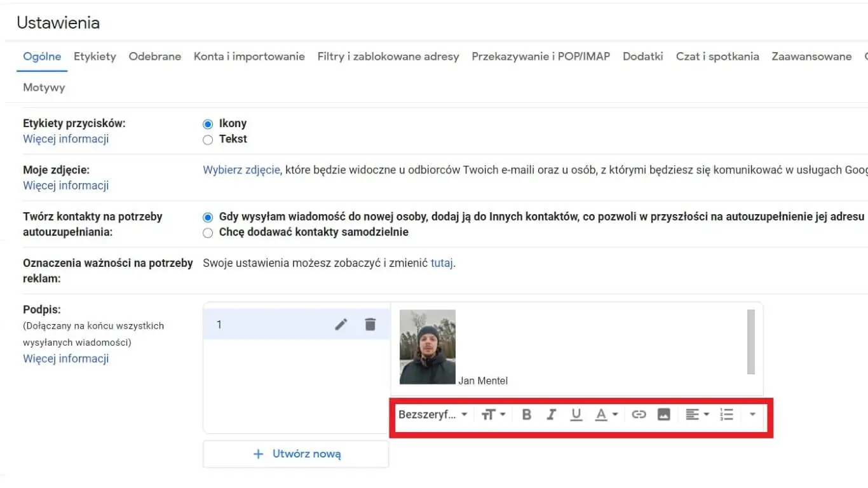Screen dimensions: 868x488
Task: Select the Ikony radio button
Action: (208, 125)
